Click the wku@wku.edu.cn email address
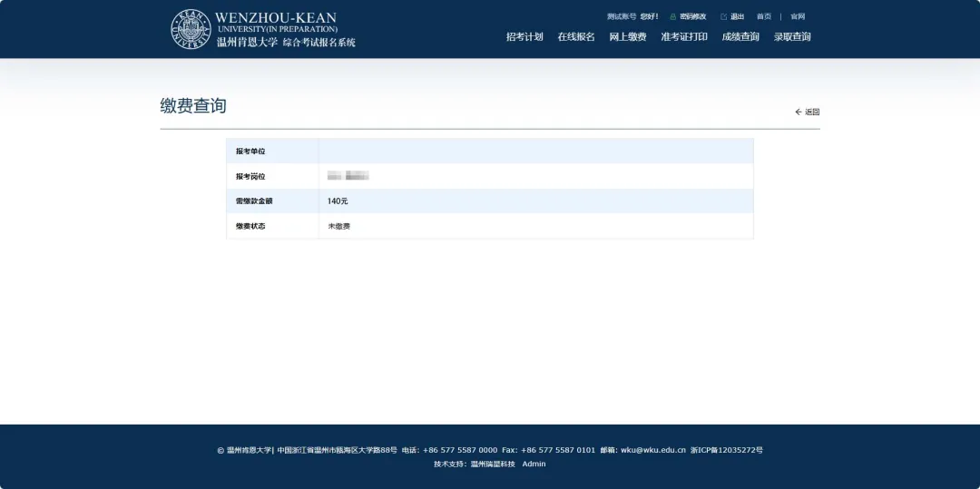 (652, 450)
